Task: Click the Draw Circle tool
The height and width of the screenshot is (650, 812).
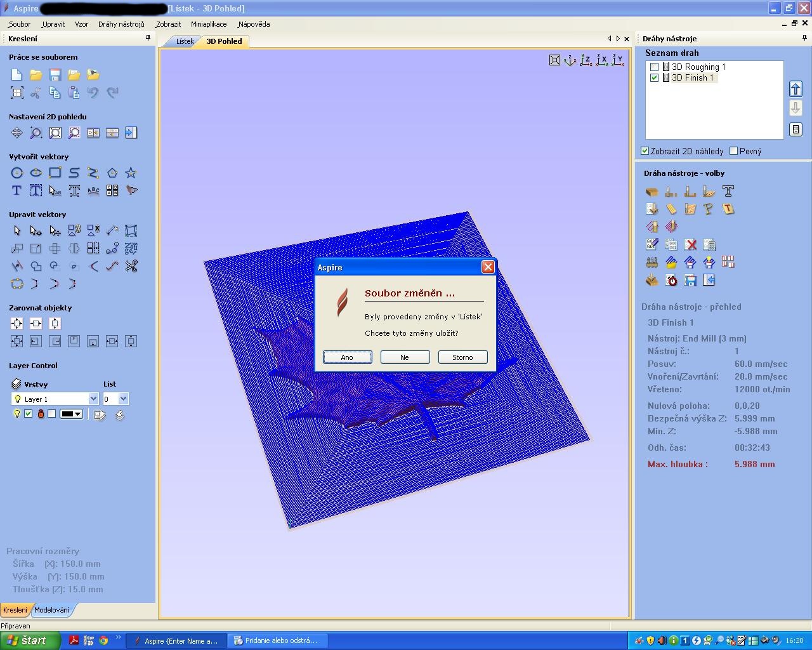Action: pyautogui.click(x=17, y=173)
